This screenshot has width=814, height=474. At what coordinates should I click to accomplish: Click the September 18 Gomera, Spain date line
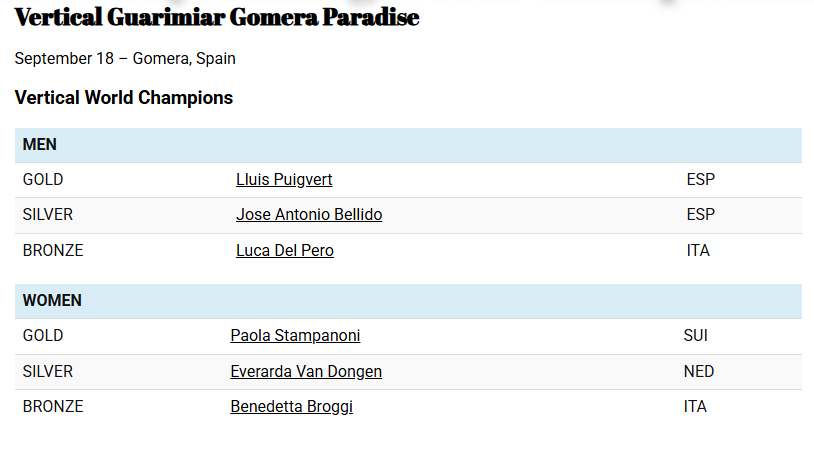pos(125,59)
